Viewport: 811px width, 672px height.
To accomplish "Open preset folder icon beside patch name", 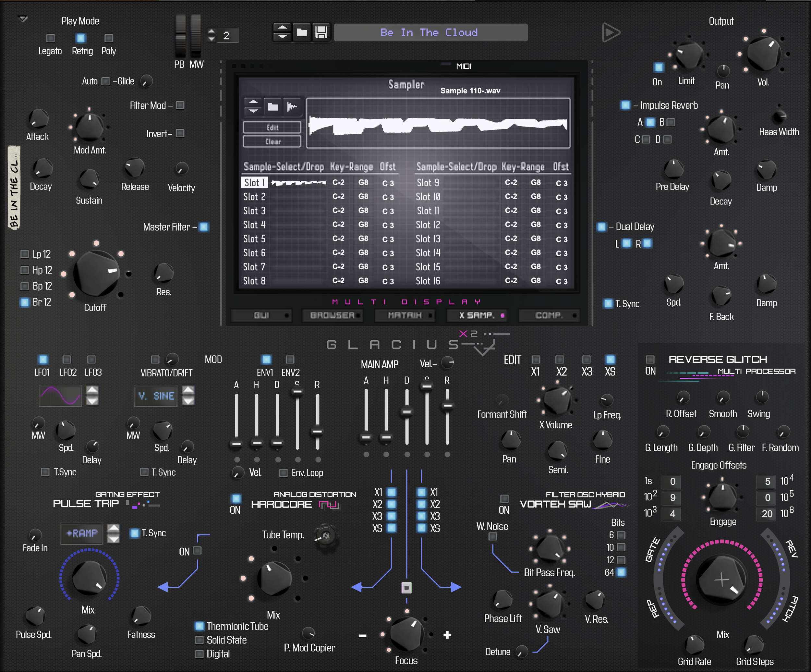I will click(302, 32).
